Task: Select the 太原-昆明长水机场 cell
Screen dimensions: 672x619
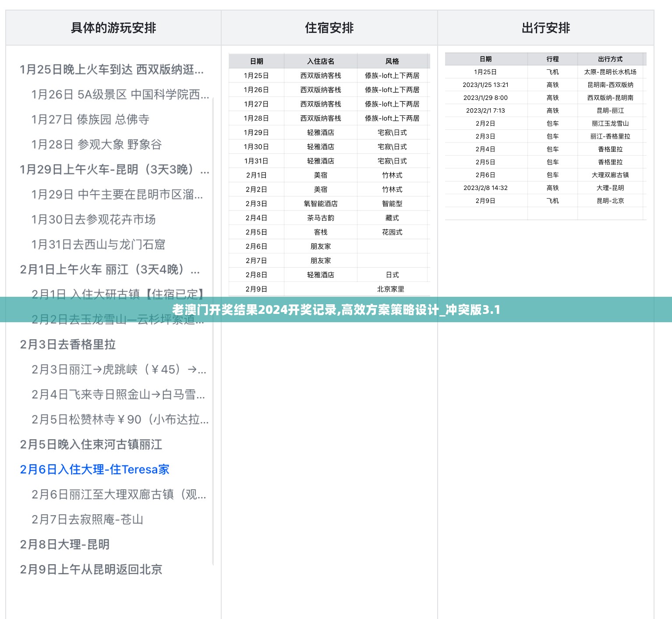Action: pos(610,72)
